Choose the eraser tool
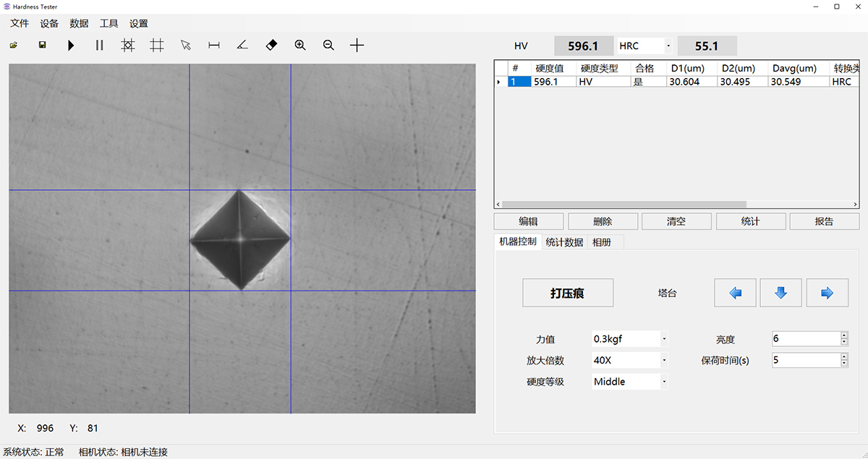 271,46
